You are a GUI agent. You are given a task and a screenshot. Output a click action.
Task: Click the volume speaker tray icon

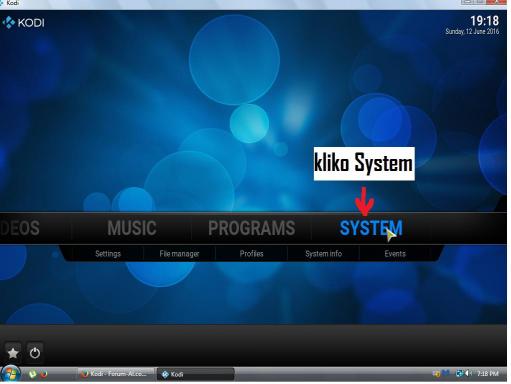point(467,373)
